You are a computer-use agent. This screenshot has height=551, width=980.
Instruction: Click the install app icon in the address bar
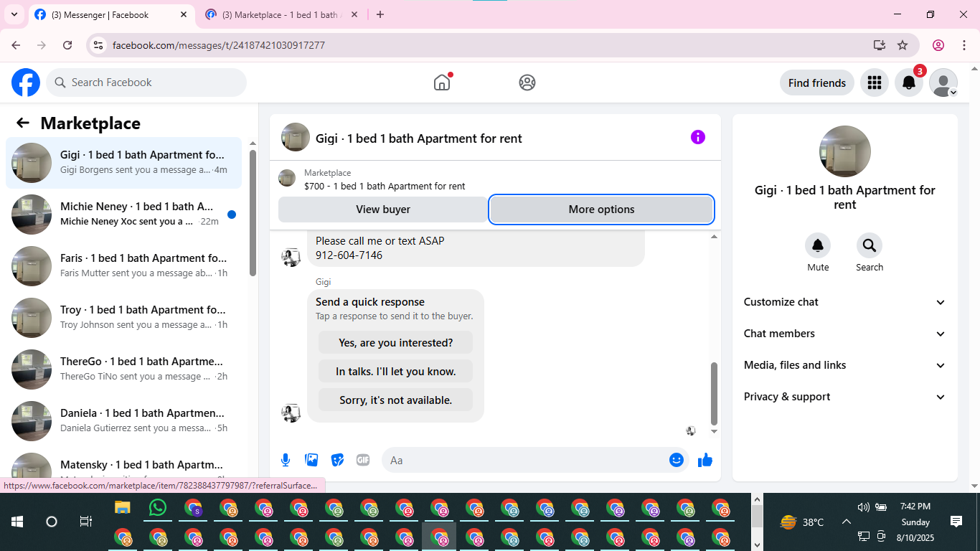[880, 45]
